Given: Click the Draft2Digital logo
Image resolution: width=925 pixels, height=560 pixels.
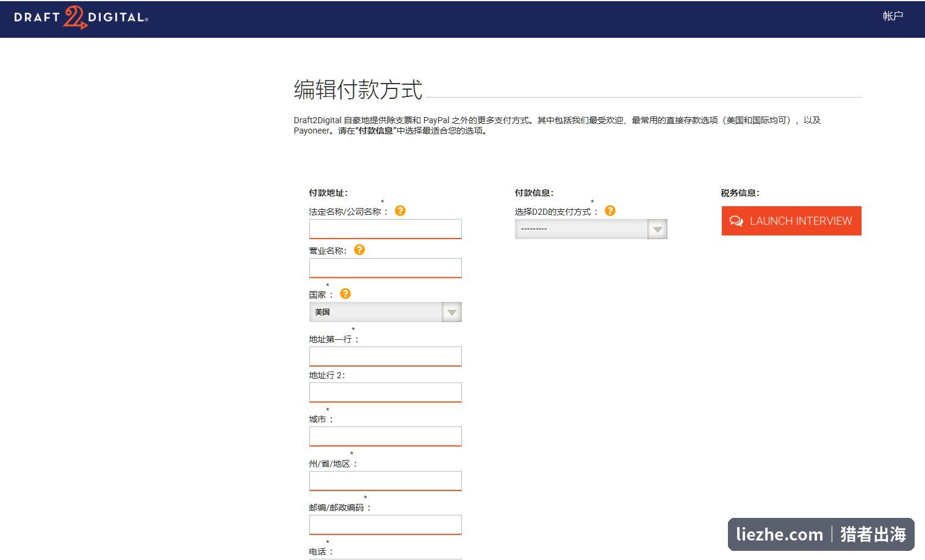Looking at the screenshot, I should (x=81, y=17).
